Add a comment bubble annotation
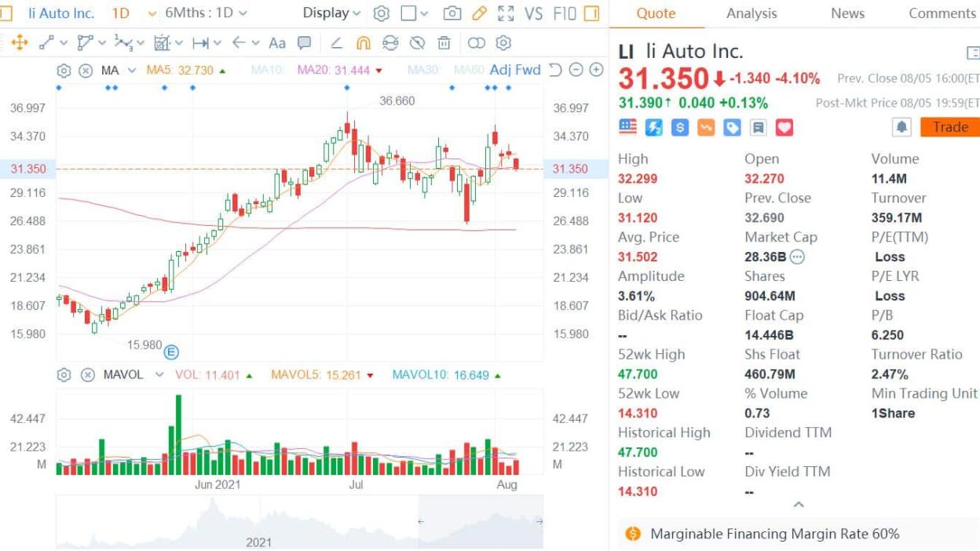Image resolution: width=980 pixels, height=551 pixels. coord(305,43)
